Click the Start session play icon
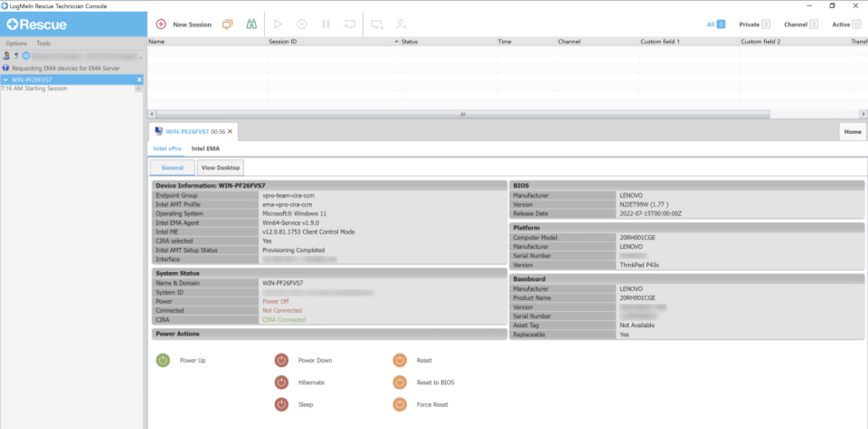 [278, 24]
